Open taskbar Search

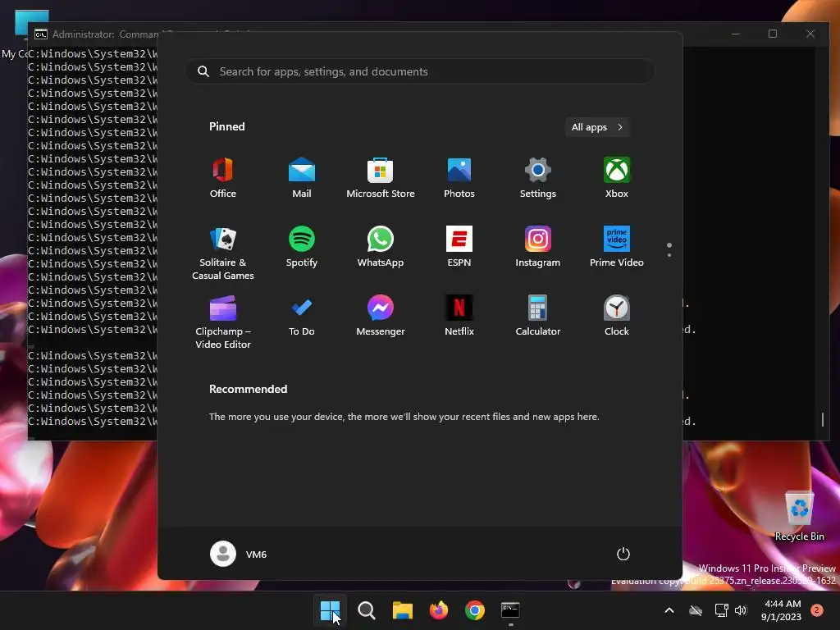coord(367,610)
